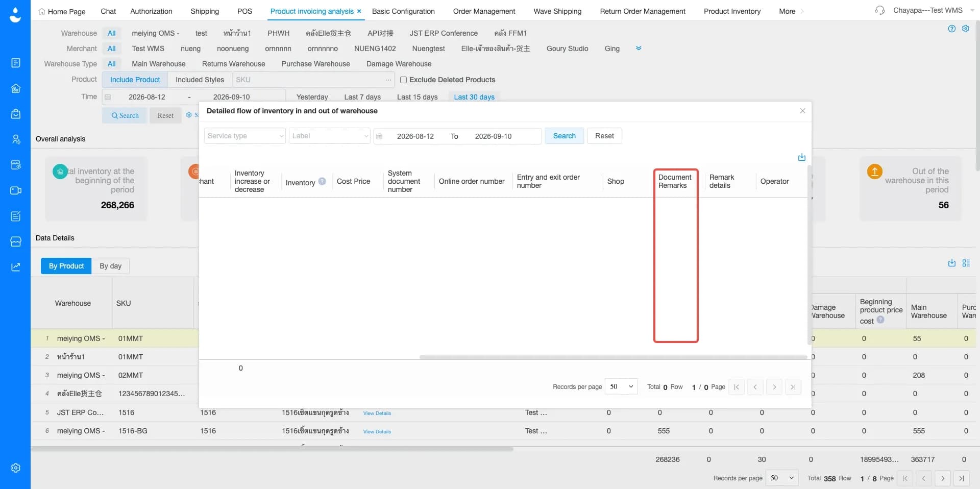Open the dialog date range picker
The image size is (980, 489).
(457, 136)
